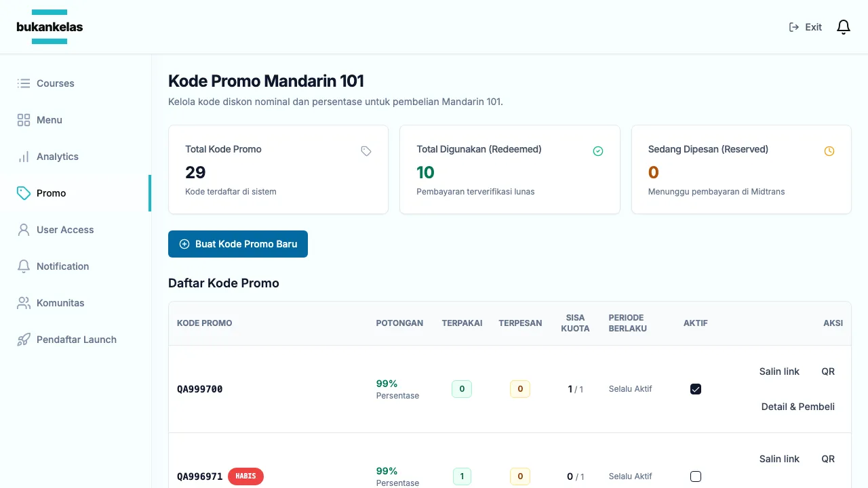Open QR for QA999700

tap(828, 371)
